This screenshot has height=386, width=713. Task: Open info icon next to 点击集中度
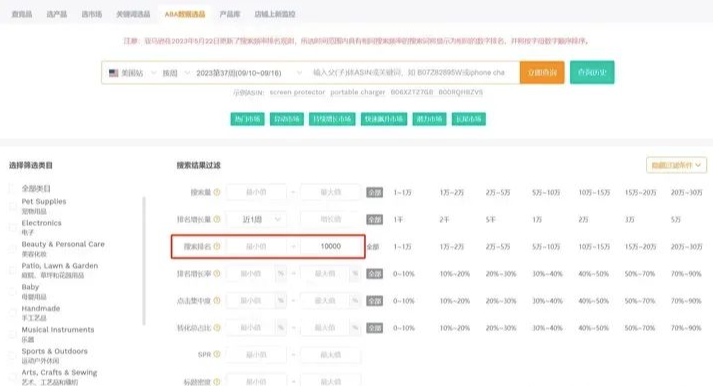point(217,301)
